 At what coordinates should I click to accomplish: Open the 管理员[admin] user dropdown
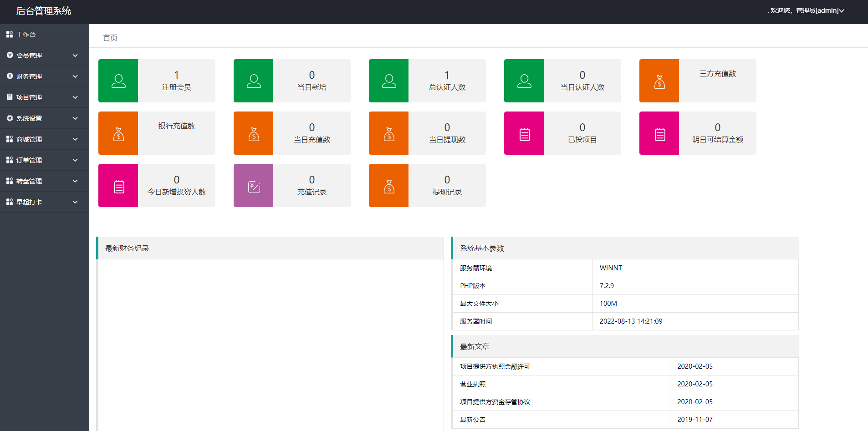tap(807, 10)
